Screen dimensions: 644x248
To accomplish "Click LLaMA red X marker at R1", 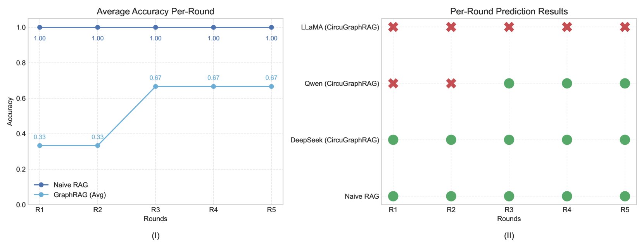I will (393, 27).
